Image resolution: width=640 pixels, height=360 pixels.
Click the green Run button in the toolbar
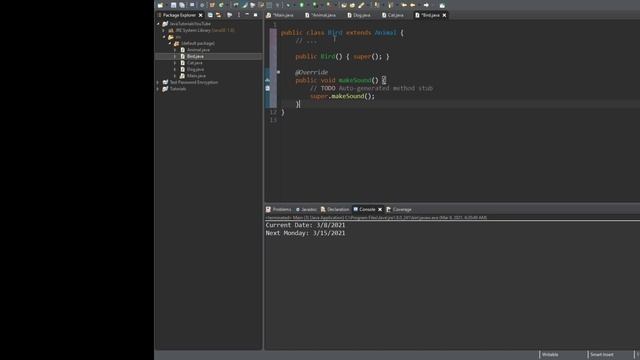click(302, 5)
